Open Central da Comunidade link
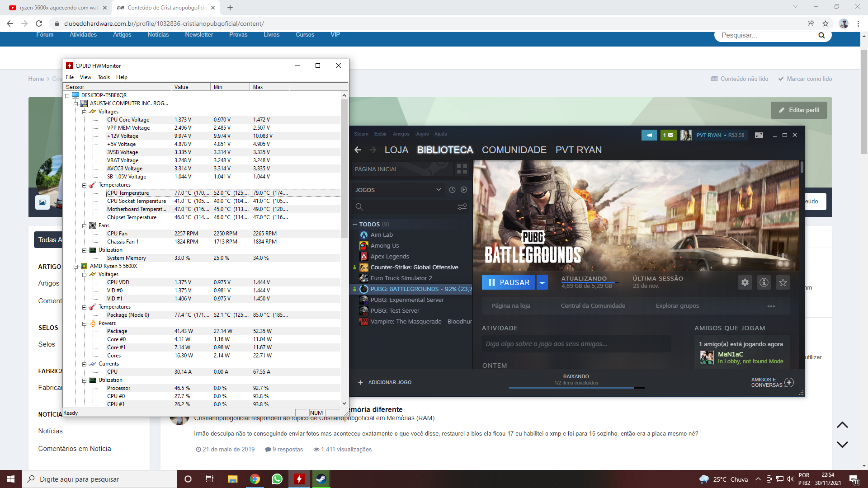868x488 pixels. (x=593, y=306)
